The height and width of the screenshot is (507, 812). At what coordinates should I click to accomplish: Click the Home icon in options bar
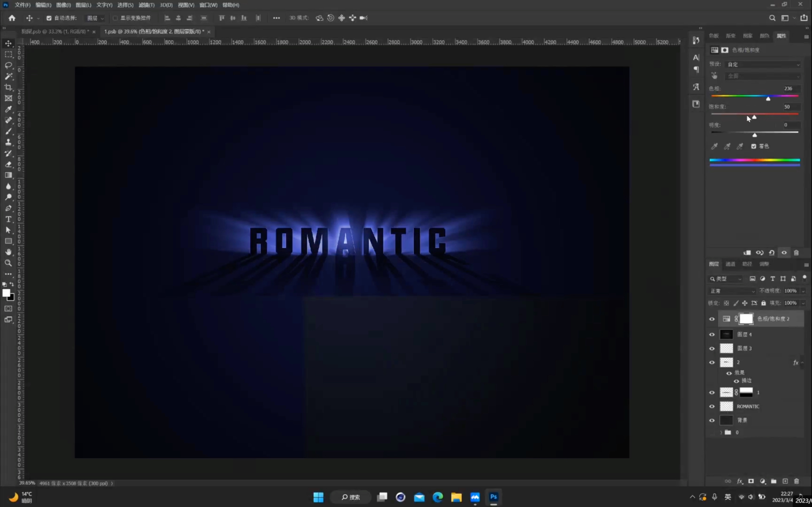tap(12, 18)
